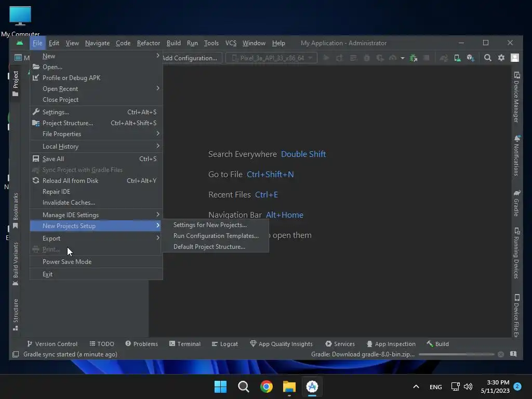Click the Gradle: Download gradle-8.0-bin.zip status text
This screenshot has width=532, height=399.
pos(363,354)
